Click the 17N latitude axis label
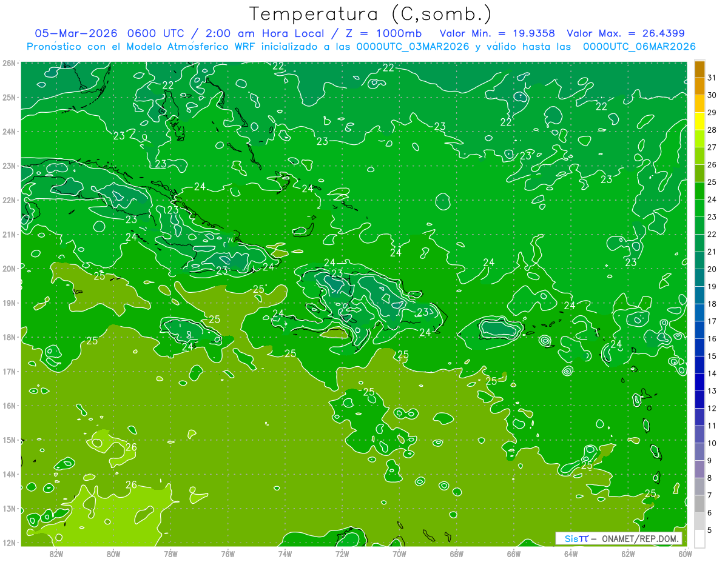This screenshot has height=562, width=728. [9, 372]
